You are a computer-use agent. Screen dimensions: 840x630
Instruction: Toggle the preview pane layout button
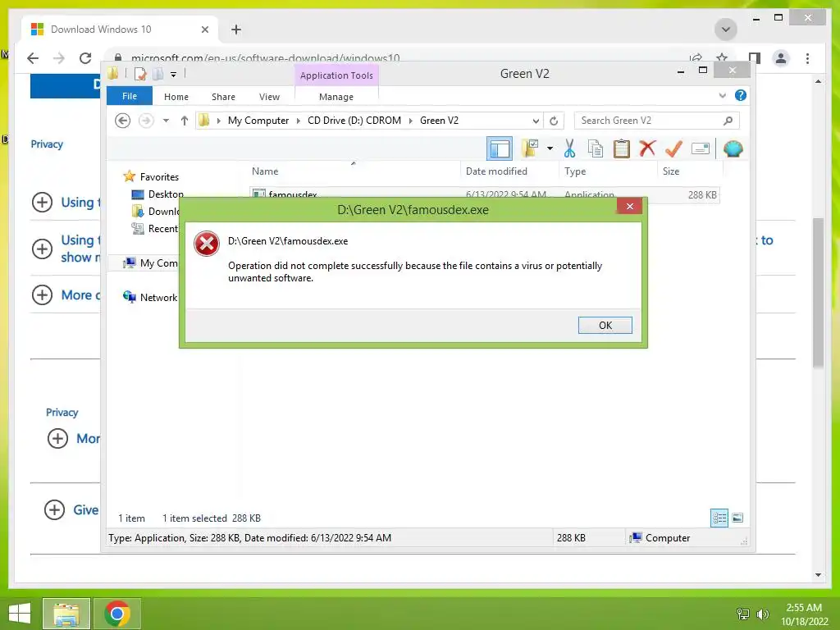500,149
